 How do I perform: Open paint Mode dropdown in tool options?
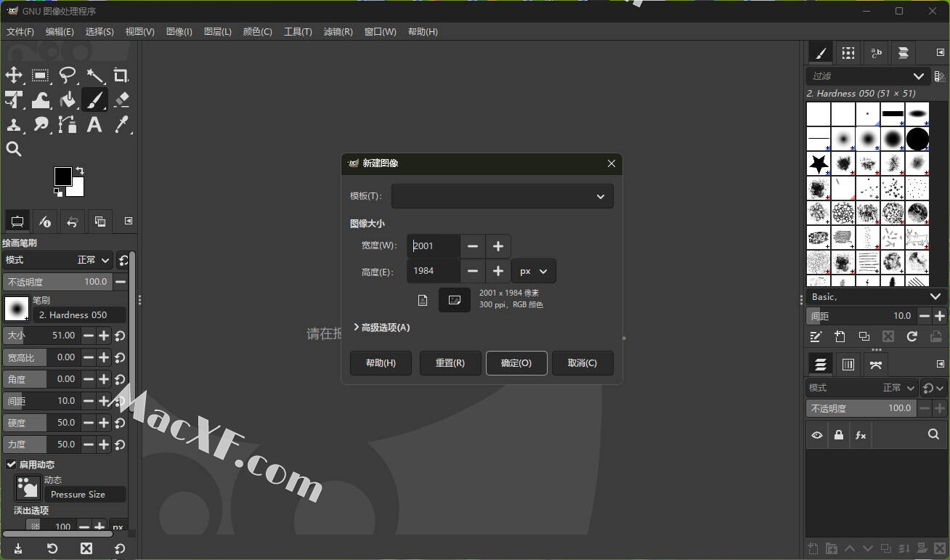57,260
